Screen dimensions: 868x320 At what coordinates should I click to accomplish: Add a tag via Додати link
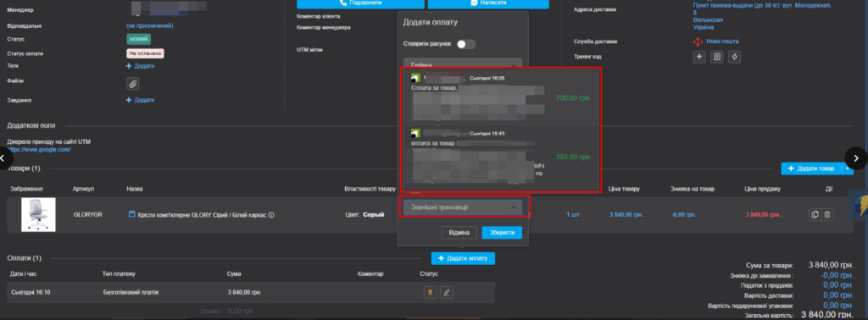coord(140,66)
